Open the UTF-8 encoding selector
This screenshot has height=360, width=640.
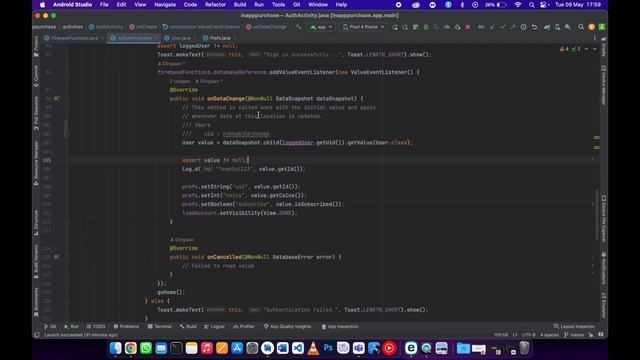pos(529,335)
